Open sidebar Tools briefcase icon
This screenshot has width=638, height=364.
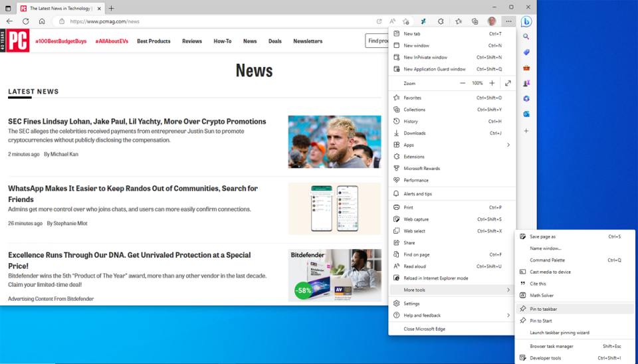[x=526, y=68]
